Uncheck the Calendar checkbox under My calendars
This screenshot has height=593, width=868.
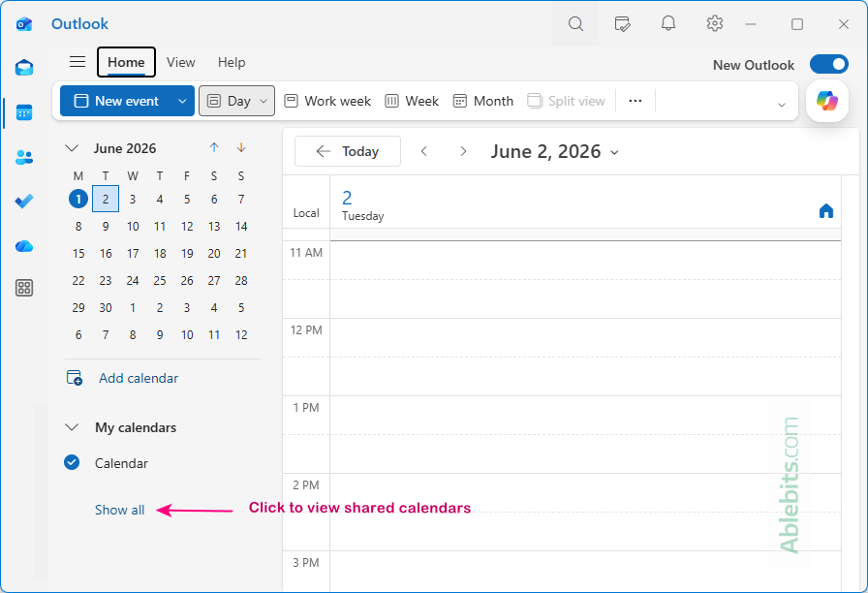point(72,462)
